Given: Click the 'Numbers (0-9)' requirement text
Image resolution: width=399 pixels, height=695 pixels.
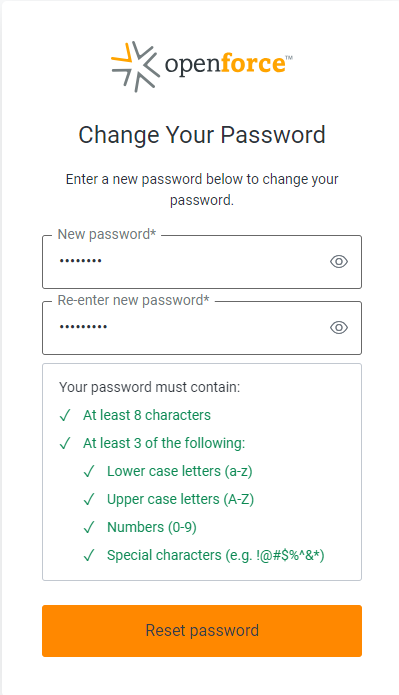Looking at the screenshot, I should pyautogui.click(x=152, y=527).
